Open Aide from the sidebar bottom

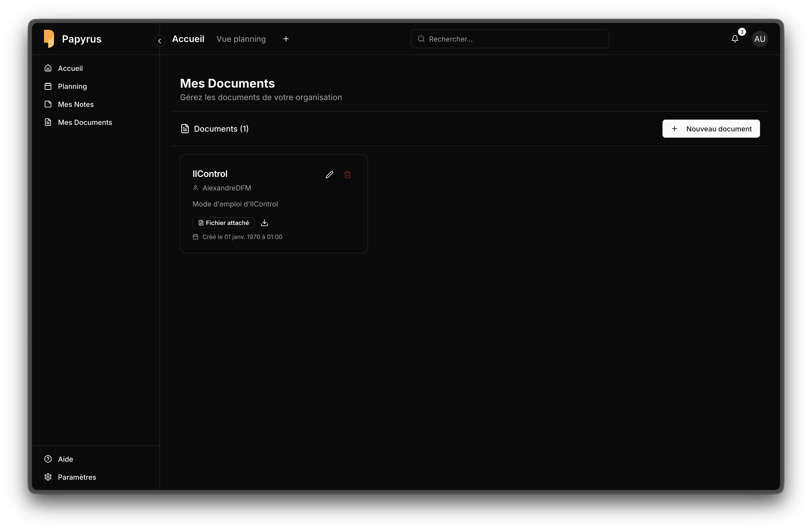point(65,459)
